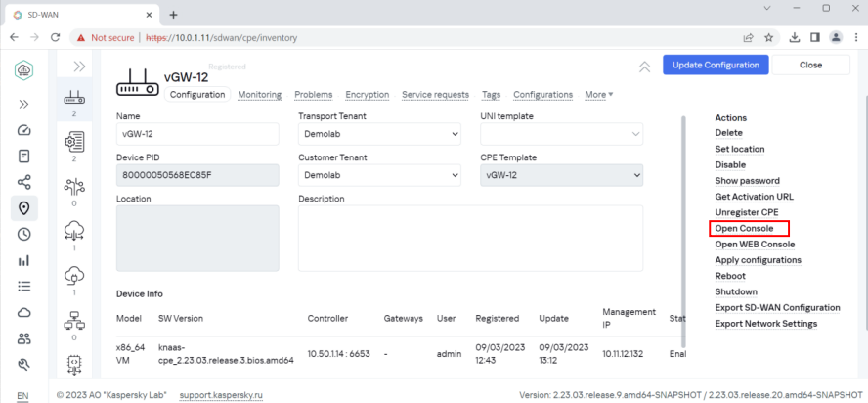Click the Delete action
This screenshot has width=868, height=403.
[728, 133]
